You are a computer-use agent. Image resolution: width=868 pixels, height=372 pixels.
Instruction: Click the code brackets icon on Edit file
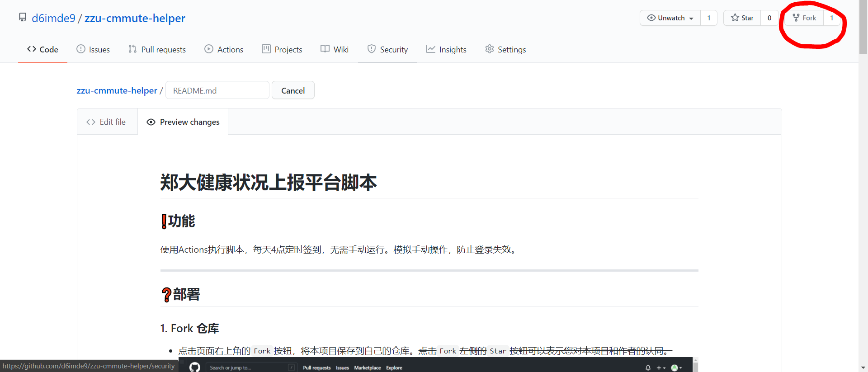coord(91,122)
